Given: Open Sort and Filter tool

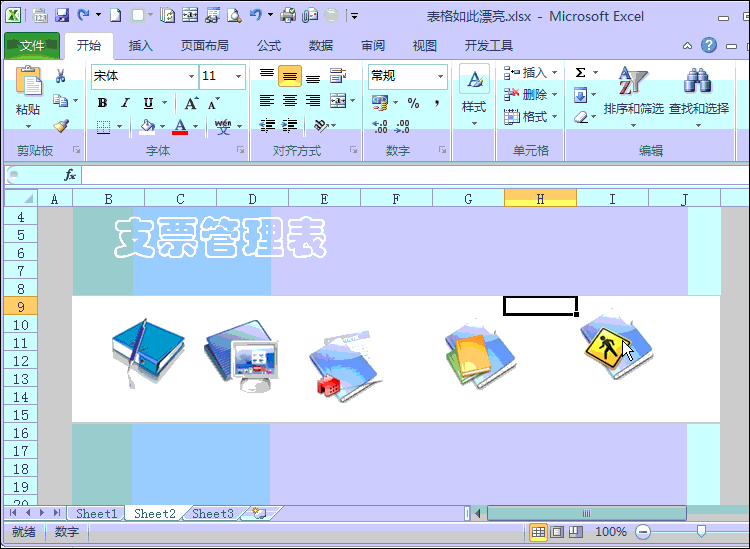Looking at the screenshot, I should coord(633,96).
